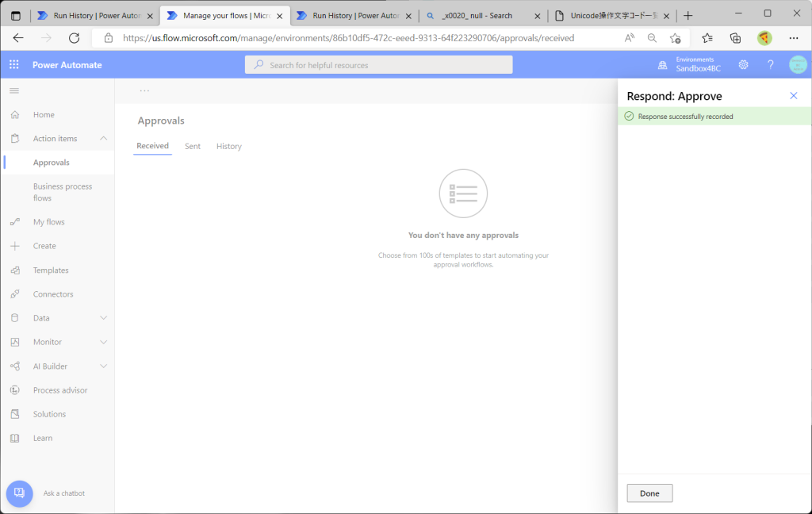Click the browser address bar URL

pos(348,38)
